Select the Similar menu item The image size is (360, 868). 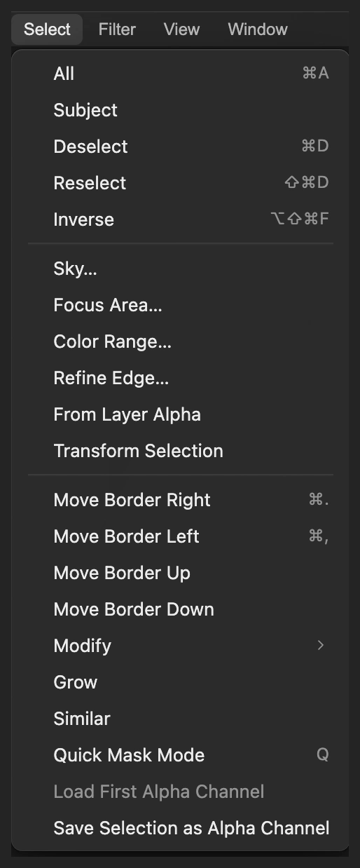181,719
